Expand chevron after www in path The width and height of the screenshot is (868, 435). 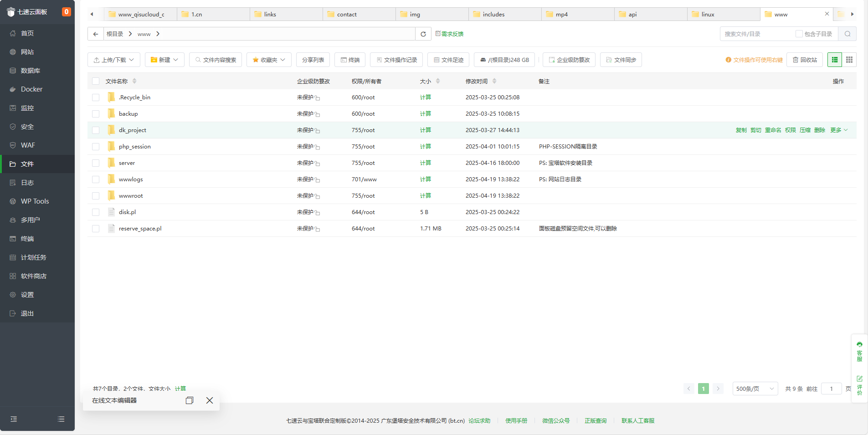tap(158, 34)
